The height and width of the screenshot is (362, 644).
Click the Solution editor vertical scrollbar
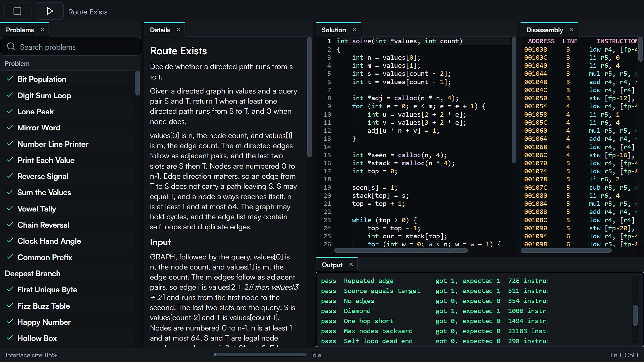pyautogui.click(x=514, y=100)
